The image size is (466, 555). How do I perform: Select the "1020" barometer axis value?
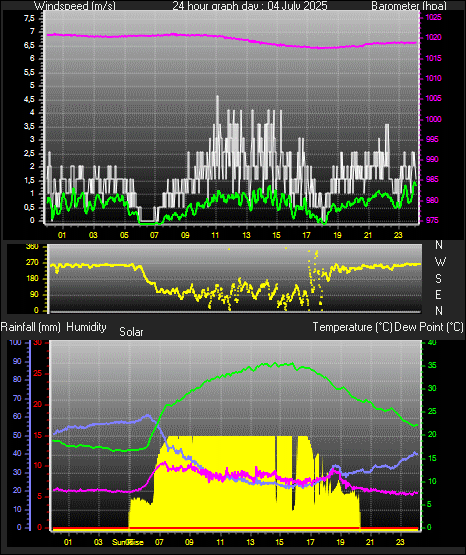click(433, 38)
